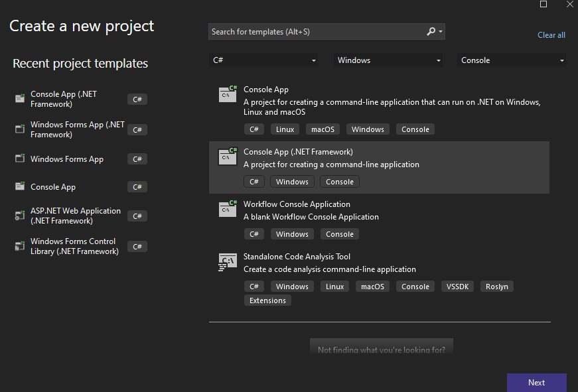Screen dimensions: 578x392
Task: Click recent Windows Forms App (.NET Framework) icon
Action: (x=20, y=129)
